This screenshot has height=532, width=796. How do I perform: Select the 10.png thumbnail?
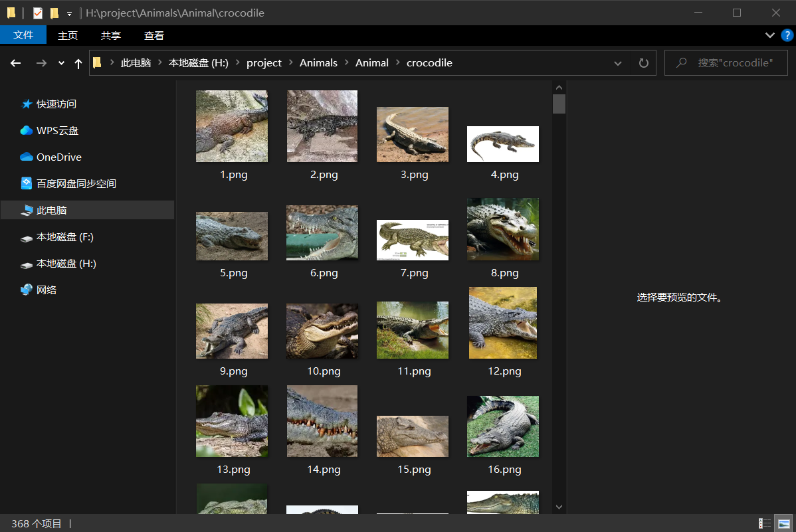click(x=322, y=331)
